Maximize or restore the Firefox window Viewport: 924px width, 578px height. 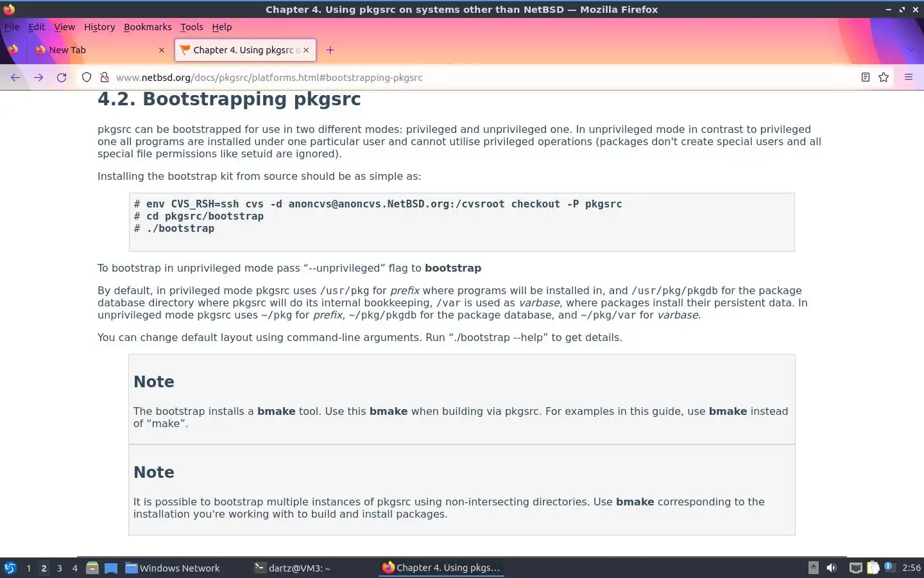pyautogui.click(x=902, y=9)
